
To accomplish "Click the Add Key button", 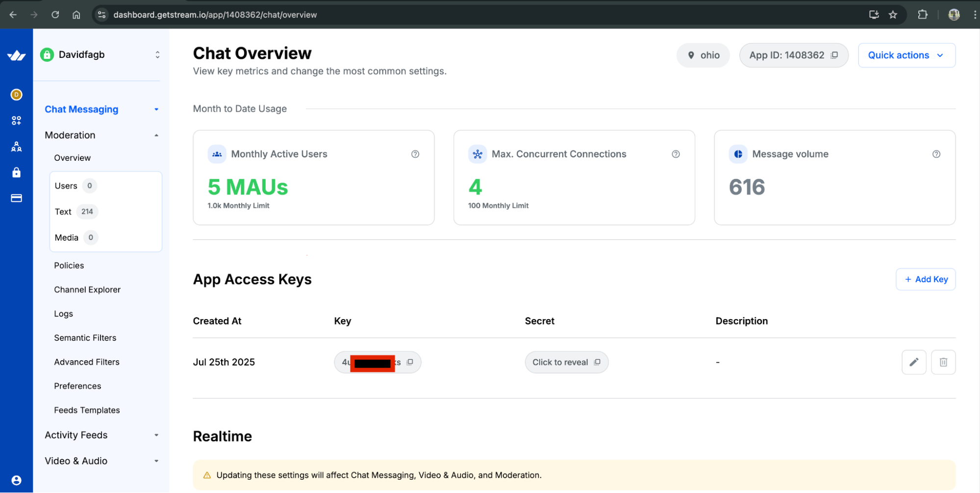I will pos(925,279).
